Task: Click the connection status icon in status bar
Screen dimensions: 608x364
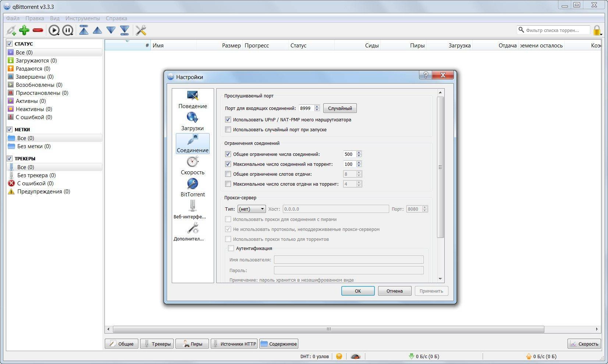Action: click(339, 356)
